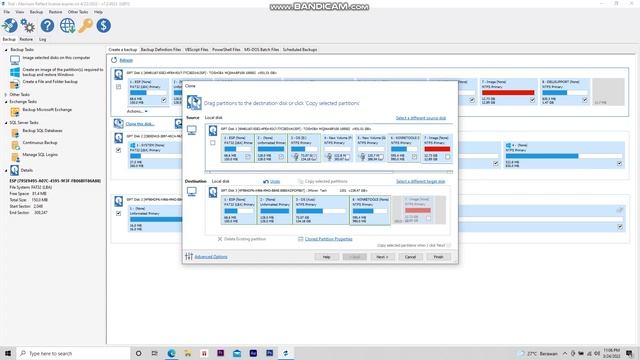Click Finish button in Clone dialog
The image size is (640, 360).
(438, 257)
